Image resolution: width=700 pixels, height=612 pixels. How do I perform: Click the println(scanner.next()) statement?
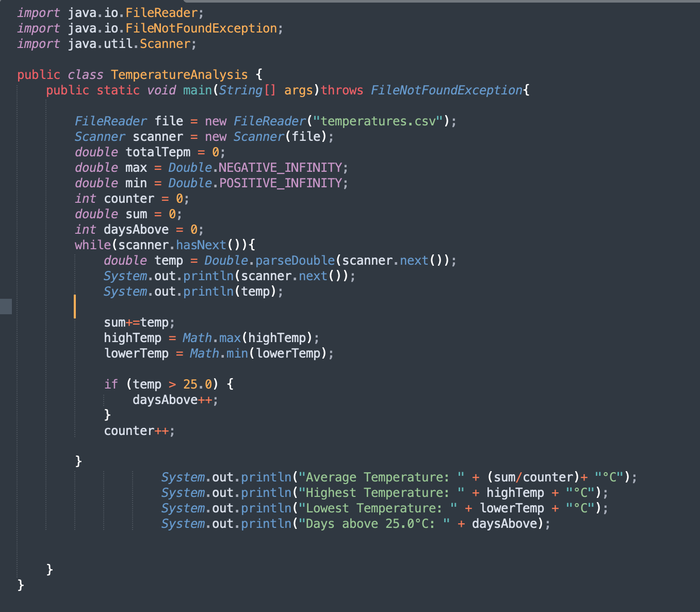click(230, 276)
